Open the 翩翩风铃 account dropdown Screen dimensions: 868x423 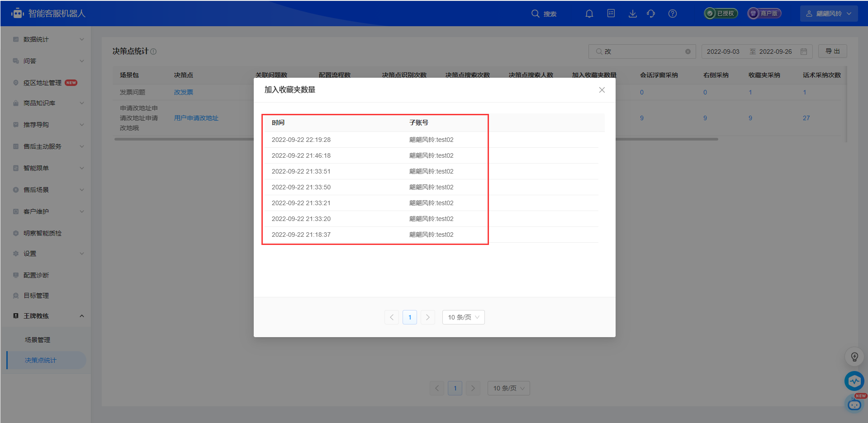click(829, 14)
